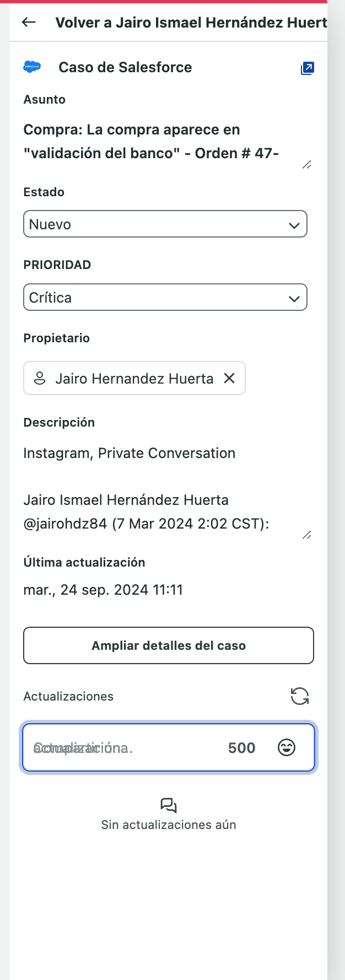This screenshot has height=980, width=345.
Task: Click Ampliar detalles del caso button
Action: 169,645
